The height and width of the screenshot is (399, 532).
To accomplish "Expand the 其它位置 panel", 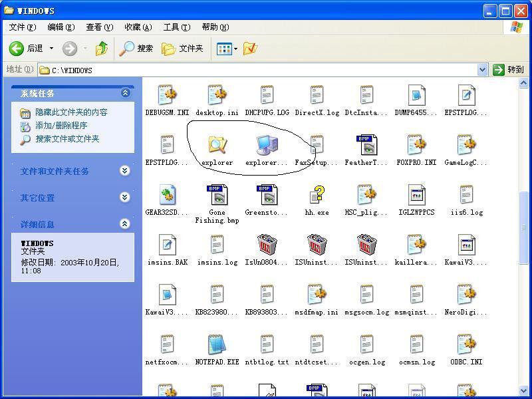I will [124, 197].
